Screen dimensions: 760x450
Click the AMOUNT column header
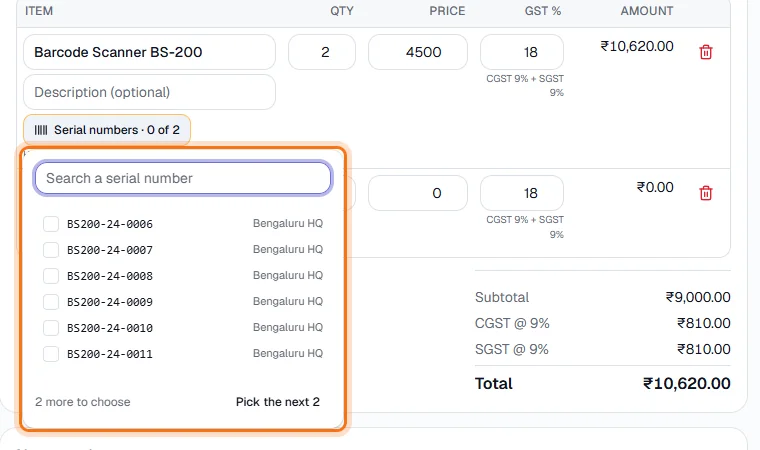point(647,11)
